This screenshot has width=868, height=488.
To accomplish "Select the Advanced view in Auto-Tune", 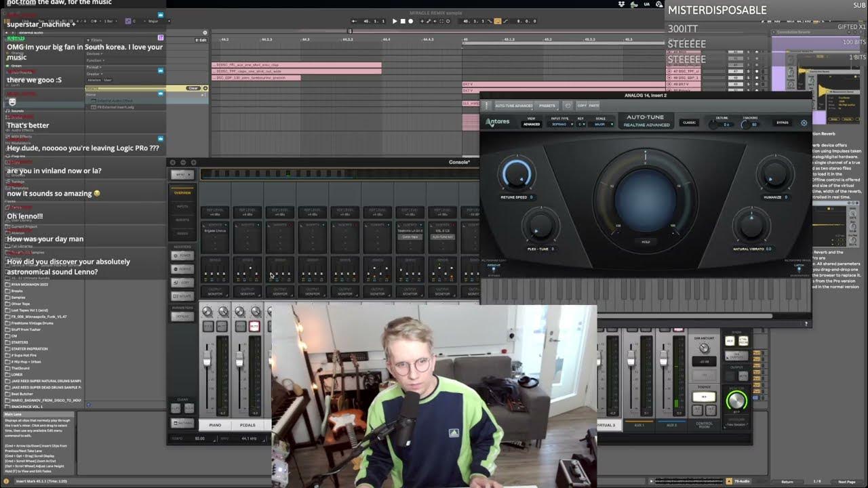I will tap(532, 125).
